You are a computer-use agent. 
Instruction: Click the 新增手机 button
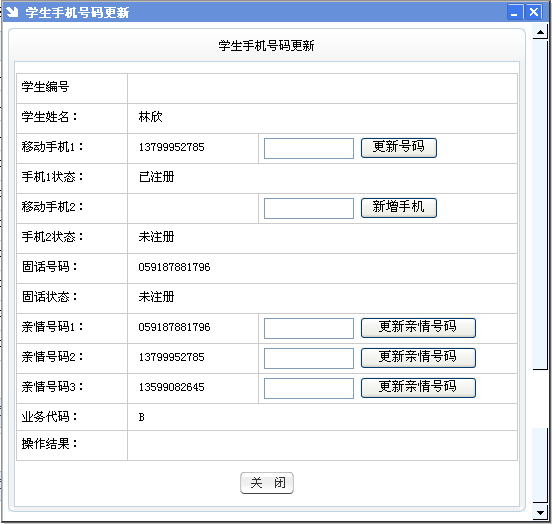click(x=399, y=208)
